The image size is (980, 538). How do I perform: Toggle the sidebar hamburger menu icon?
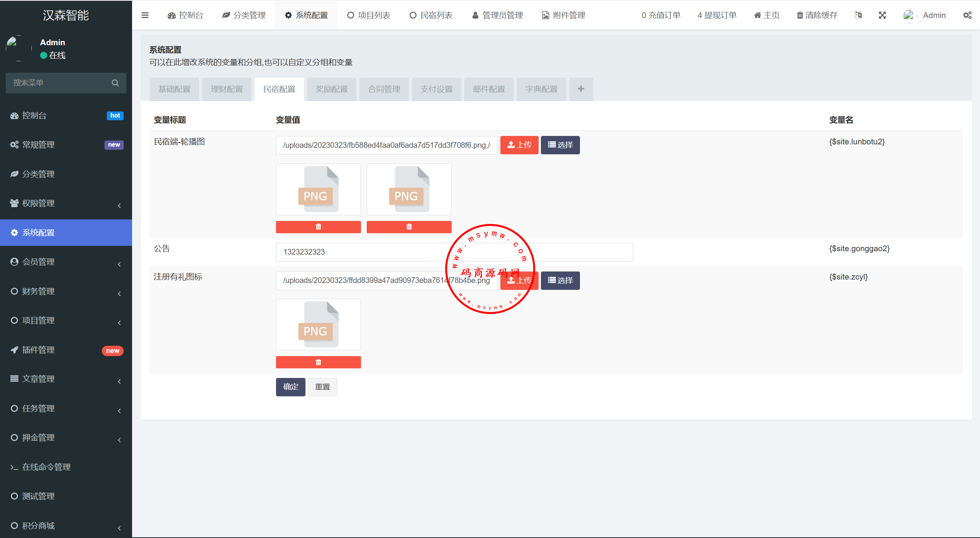pos(145,15)
